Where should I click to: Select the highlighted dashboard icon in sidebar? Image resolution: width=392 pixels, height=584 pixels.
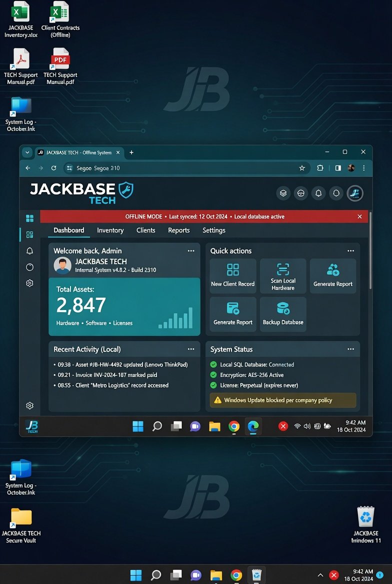[x=30, y=234]
